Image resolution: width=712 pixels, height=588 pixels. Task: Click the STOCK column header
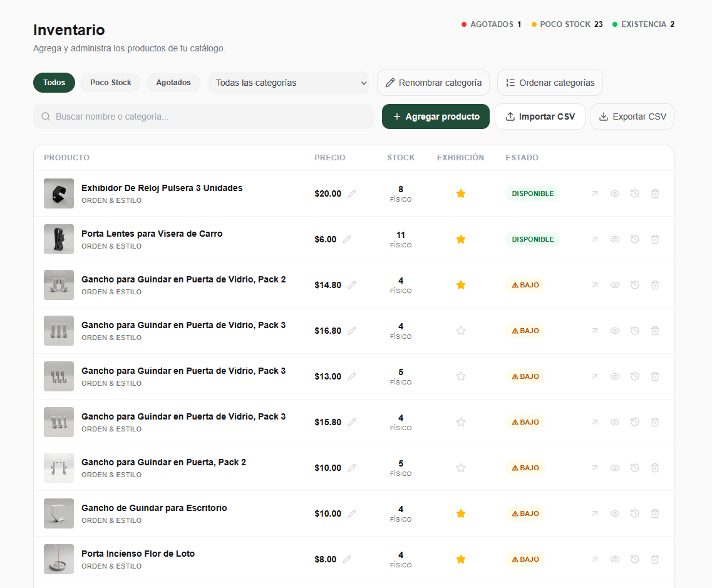(x=401, y=158)
